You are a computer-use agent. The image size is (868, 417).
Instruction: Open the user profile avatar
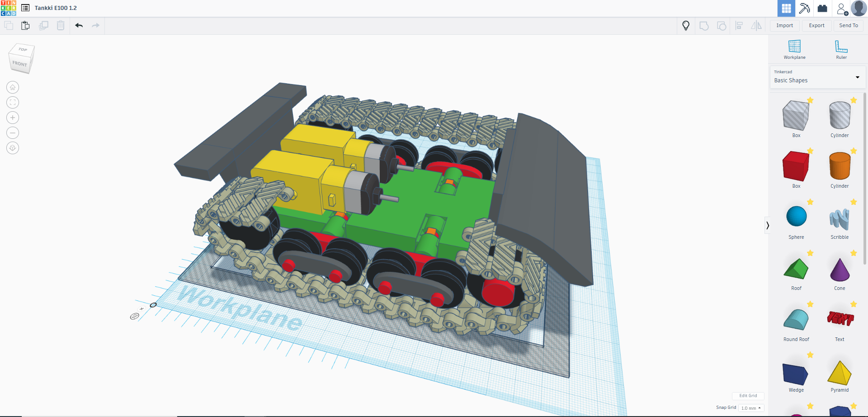pyautogui.click(x=859, y=8)
